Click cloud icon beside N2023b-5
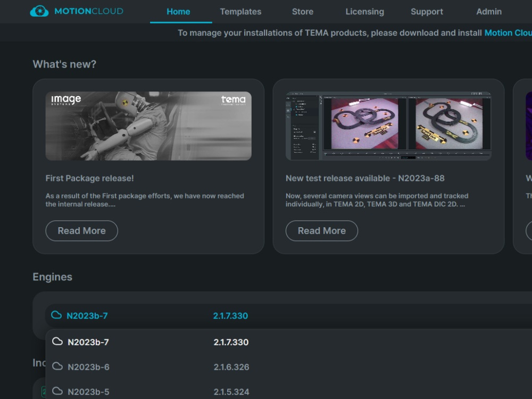This screenshot has height=399, width=532. pos(57,391)
